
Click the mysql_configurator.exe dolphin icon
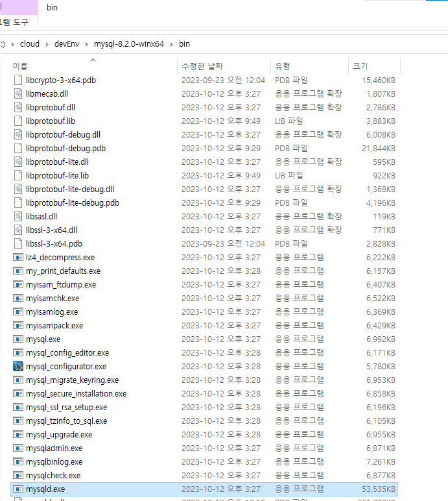(18, 366)
